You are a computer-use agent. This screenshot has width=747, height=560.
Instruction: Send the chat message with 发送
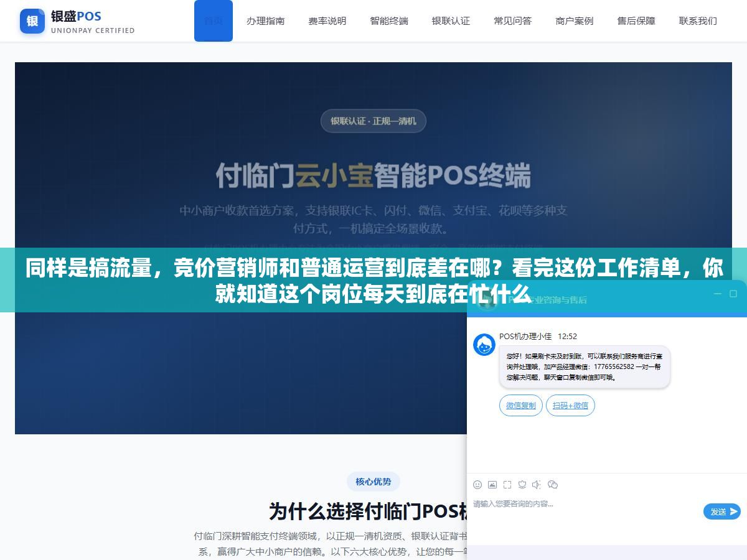[722, 511]
